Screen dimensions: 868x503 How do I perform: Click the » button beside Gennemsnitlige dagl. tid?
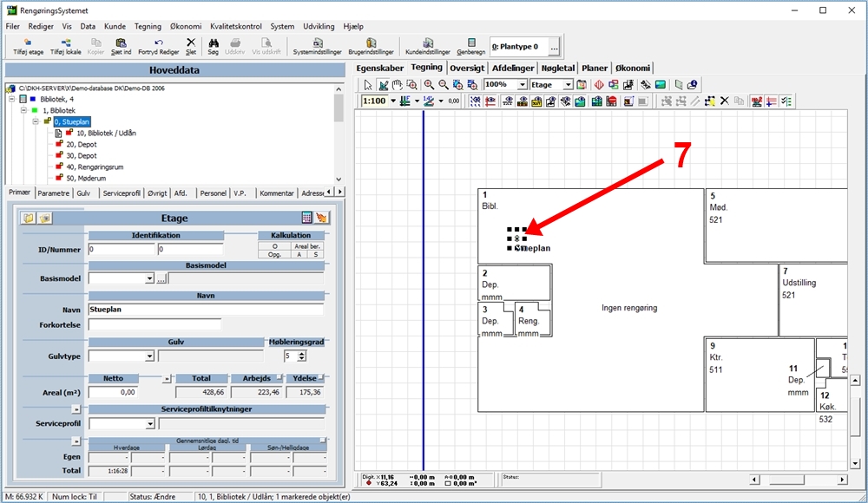(x=76, y=441)
